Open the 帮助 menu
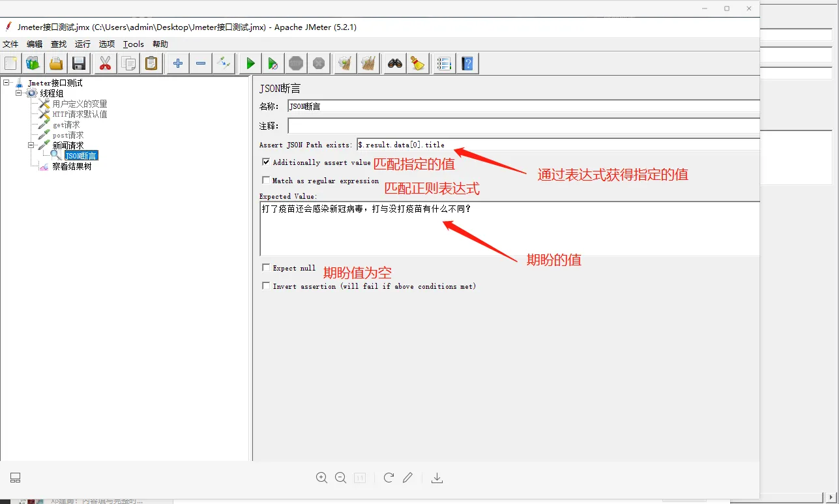This screenshot has width=839, height=504. point(160,44)
